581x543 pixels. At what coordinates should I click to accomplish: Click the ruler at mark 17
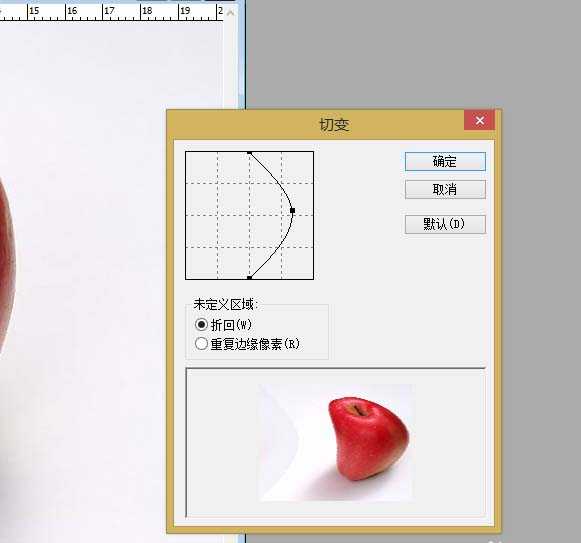[109, 11]
